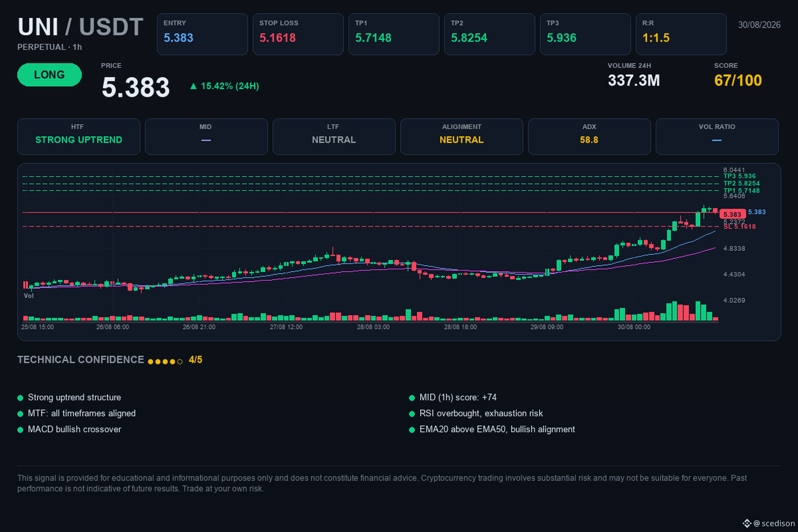Click the LTF card reading NEUTRAL
Viewport: 798px width, 532px height.
point(334,137)
